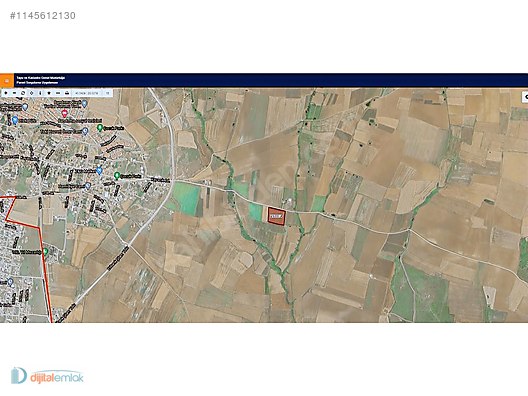Click the last small toolbar button after coordinates
The image size is (528, 396).
[107, 93]
